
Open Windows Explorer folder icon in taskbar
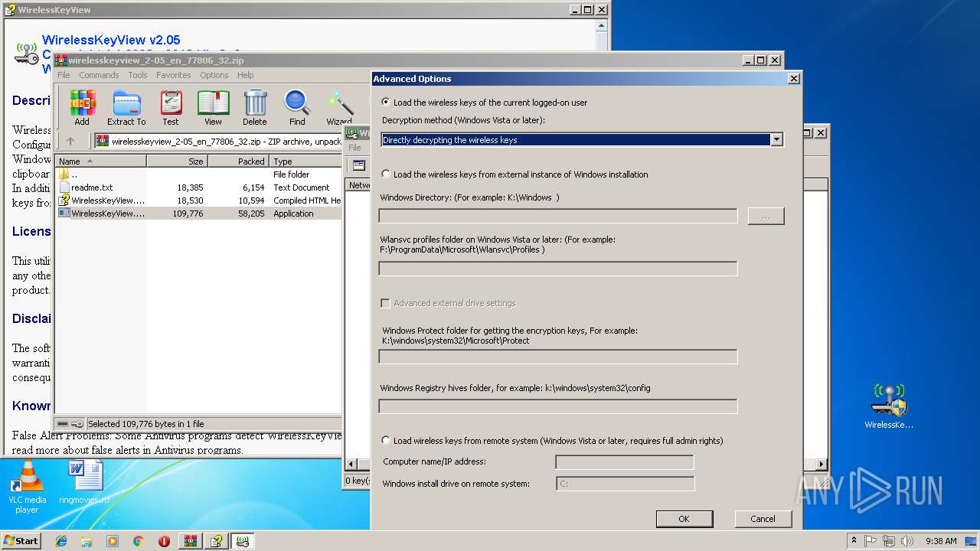pyautogui.click(x=87, y=541)
